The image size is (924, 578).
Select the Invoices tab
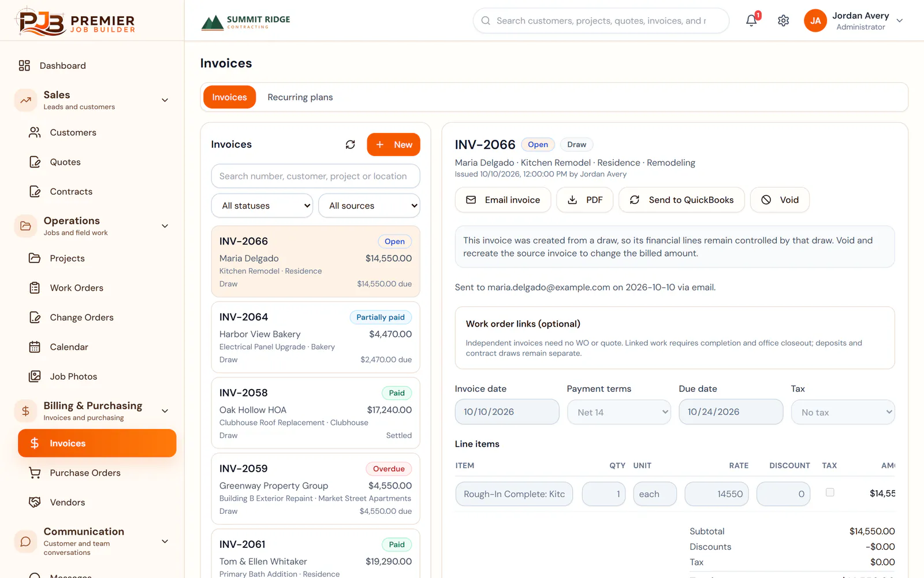[x=229, y=97]
